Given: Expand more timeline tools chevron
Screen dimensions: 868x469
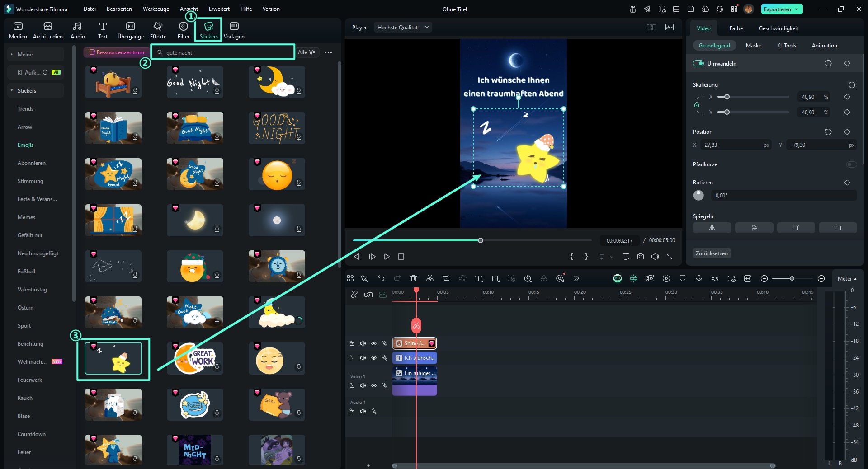Looking at the screenshot, I should coord(576,278).
